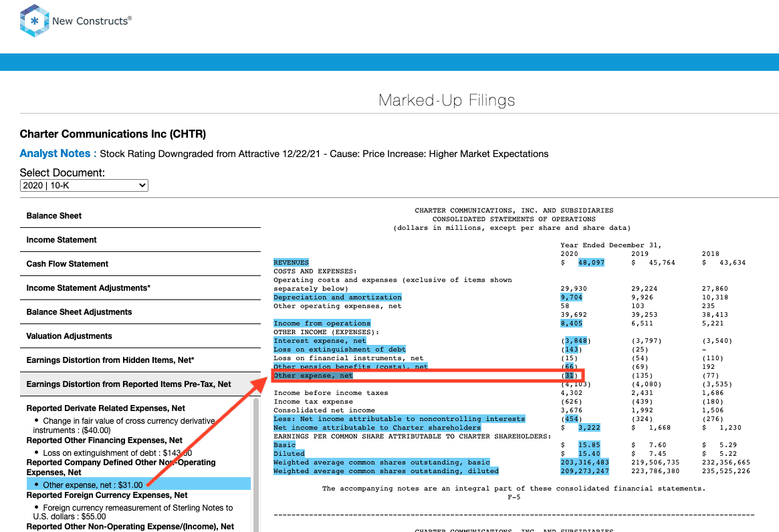Click the Analyst Notes link
The image size is (779, 532).
click(x=58, y=154)
